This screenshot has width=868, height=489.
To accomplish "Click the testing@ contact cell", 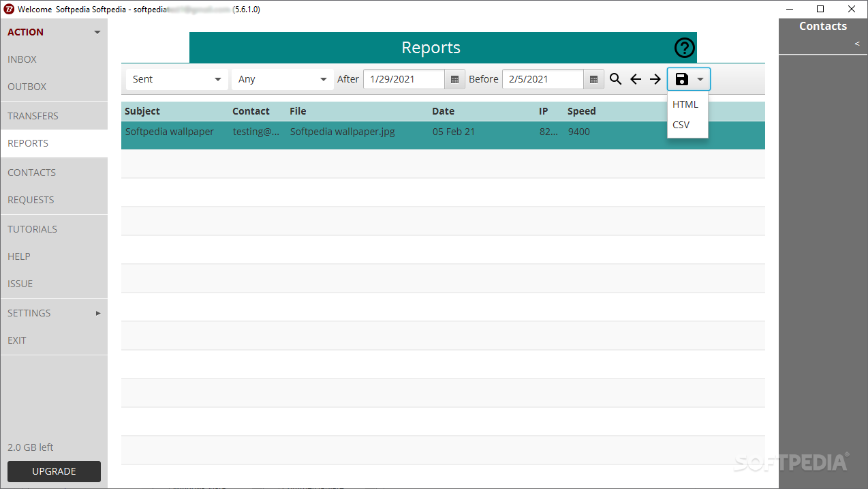I will [256, 132].
